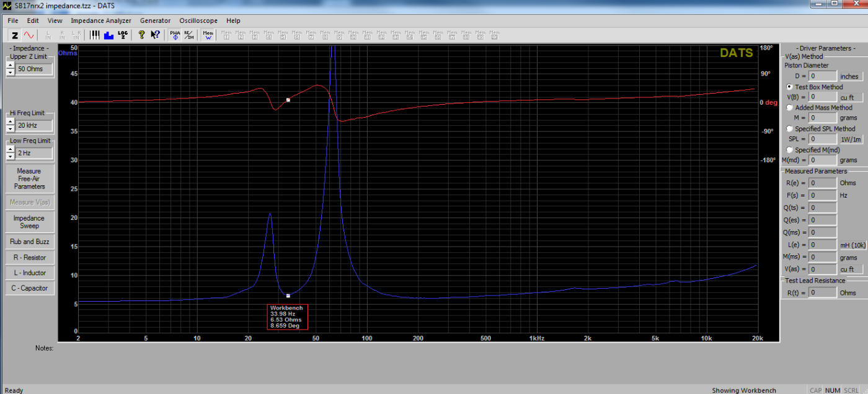
Task: Click the R - Resistor button
Action: [x=29, y=257]
